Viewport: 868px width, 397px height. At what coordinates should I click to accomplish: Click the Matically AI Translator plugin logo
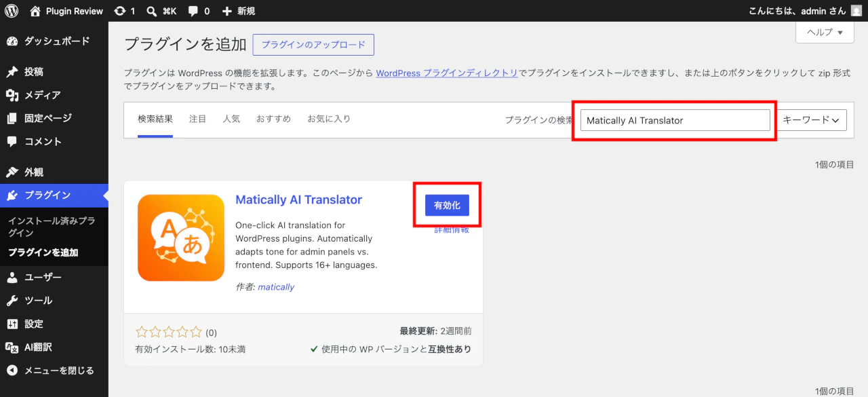181,238
